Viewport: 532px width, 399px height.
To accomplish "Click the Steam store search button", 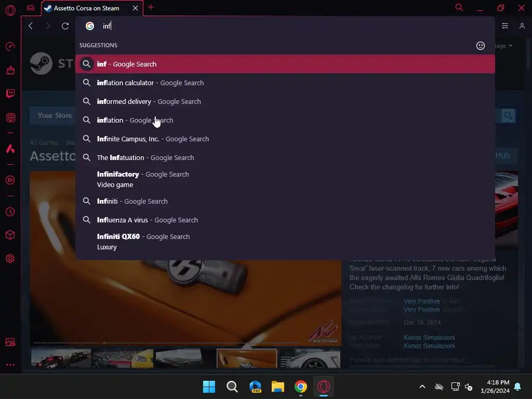I will click(x=508, y=116).
